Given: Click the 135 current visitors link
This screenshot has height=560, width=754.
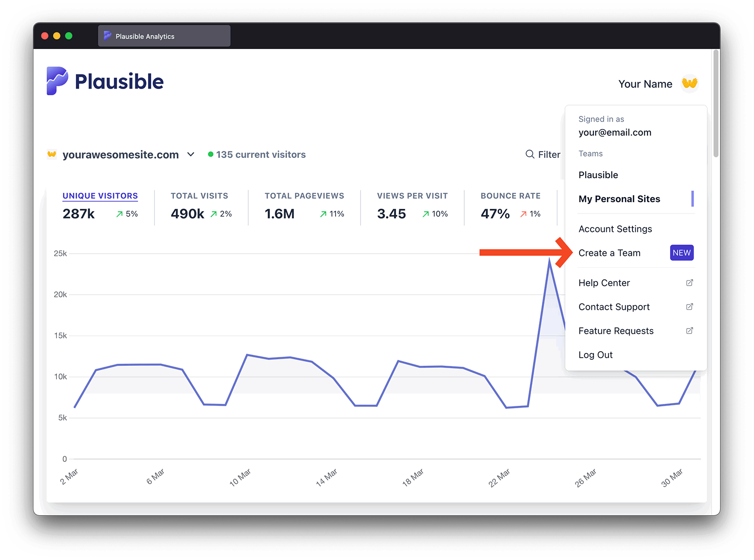Looking at the screenshot, I should click(x=261, y=155).
